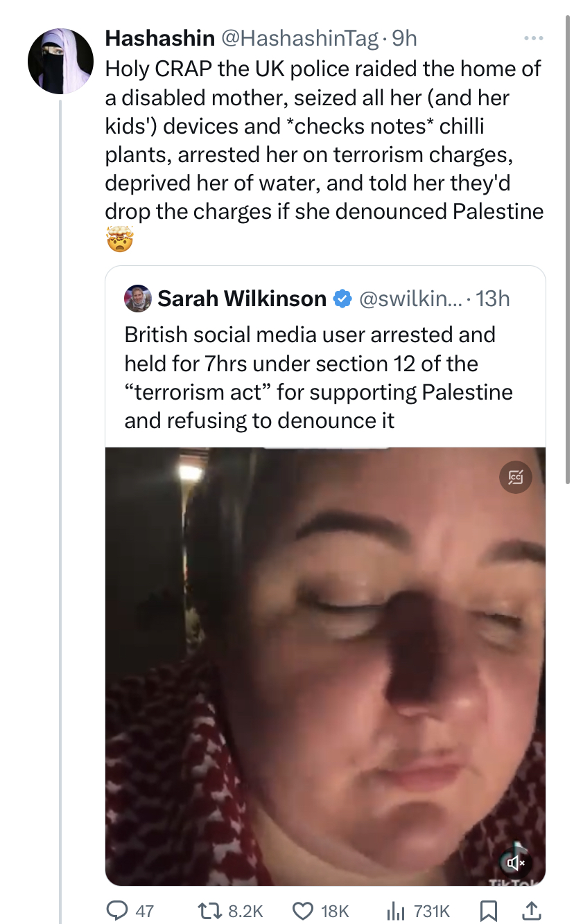This screenshot has width=574, height=924.
Task: Open quoted tweet text about section 12
Action: point(318,377)
